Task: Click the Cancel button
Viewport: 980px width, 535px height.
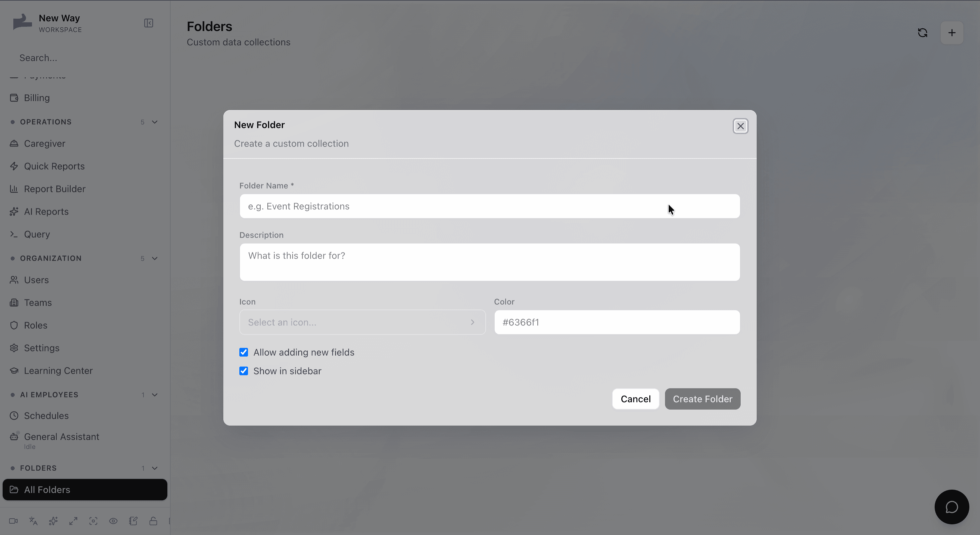Action: pyautogui.click(x=635, y=399)
